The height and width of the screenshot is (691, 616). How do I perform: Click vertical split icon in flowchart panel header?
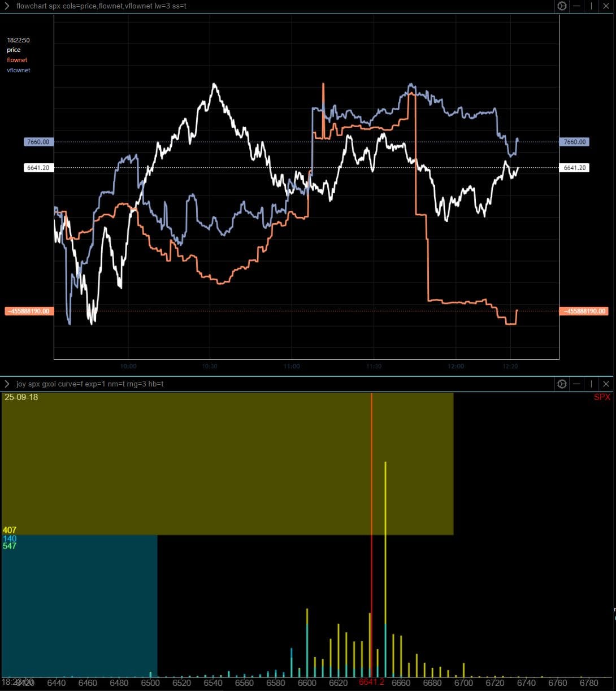pyautogui.click(x=591, y=6)
